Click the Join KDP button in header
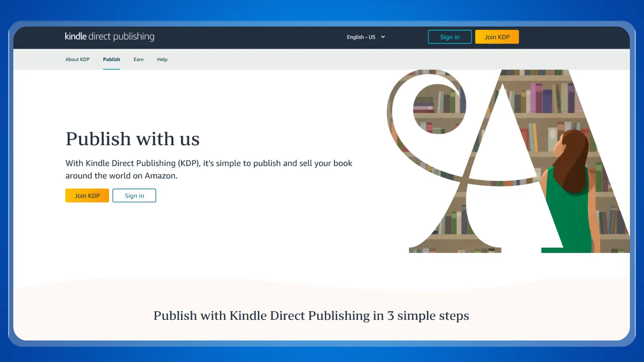Screen dimensions: 644x362 point(497,37)
